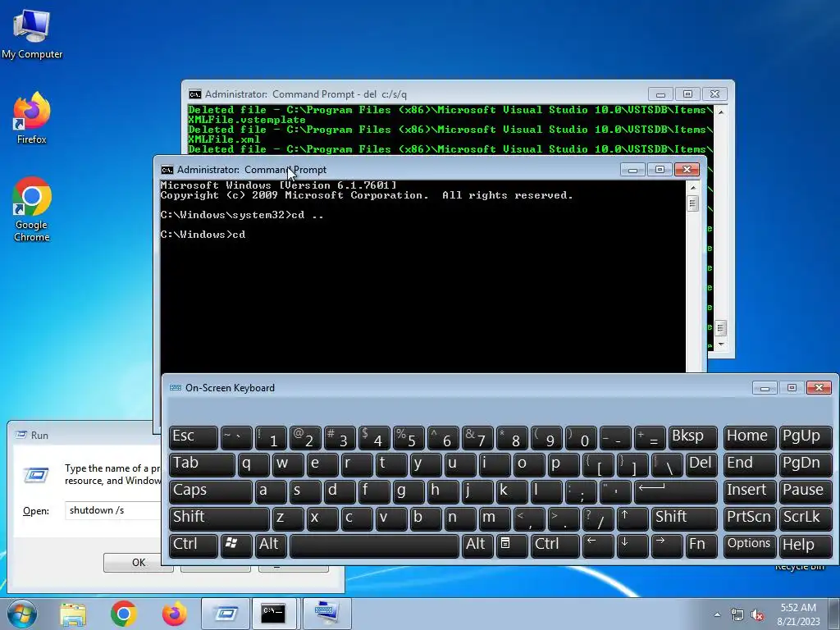Screen dimensions: 840x630
Task: Click the down arrow key on keyboard
Action: (x=632, y=546)
